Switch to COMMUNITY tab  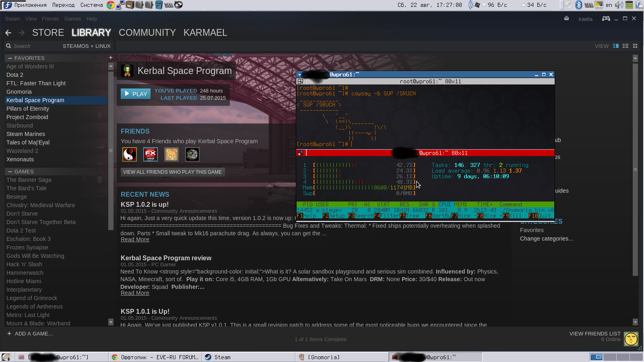click(x=147, y=33)
